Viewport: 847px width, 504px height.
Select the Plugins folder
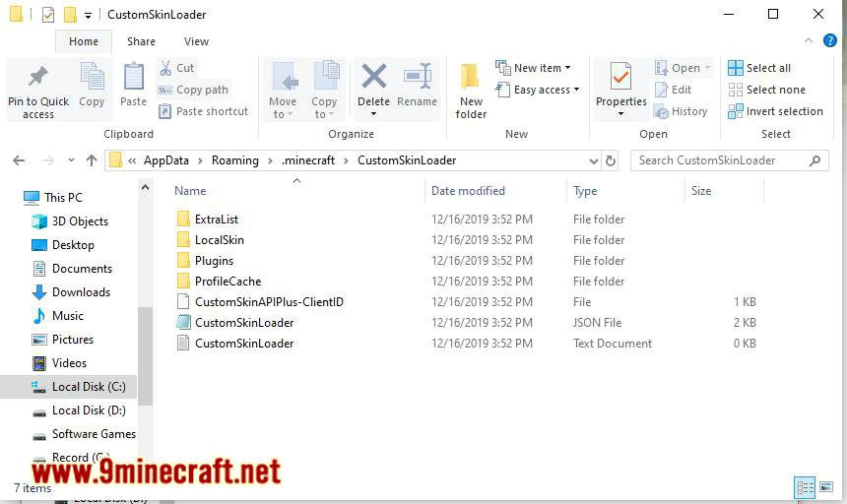point(214,261)
